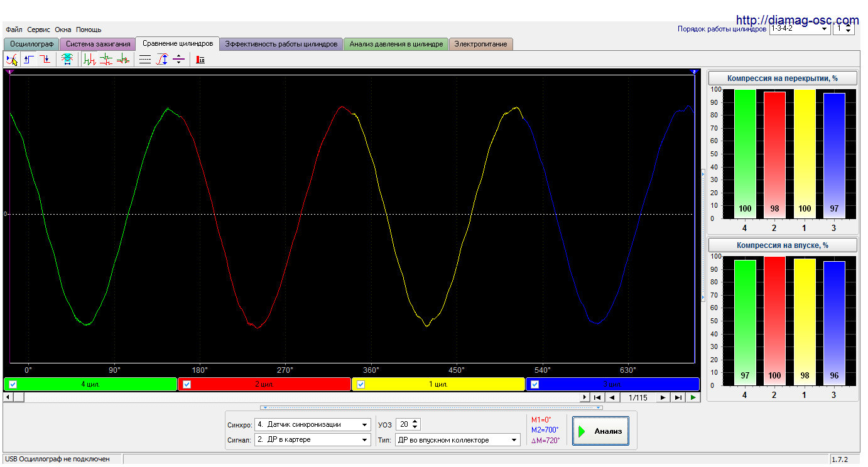Click Компрессия на впуске header button
The height and width of the screenshot is (467, 868).
783,245
